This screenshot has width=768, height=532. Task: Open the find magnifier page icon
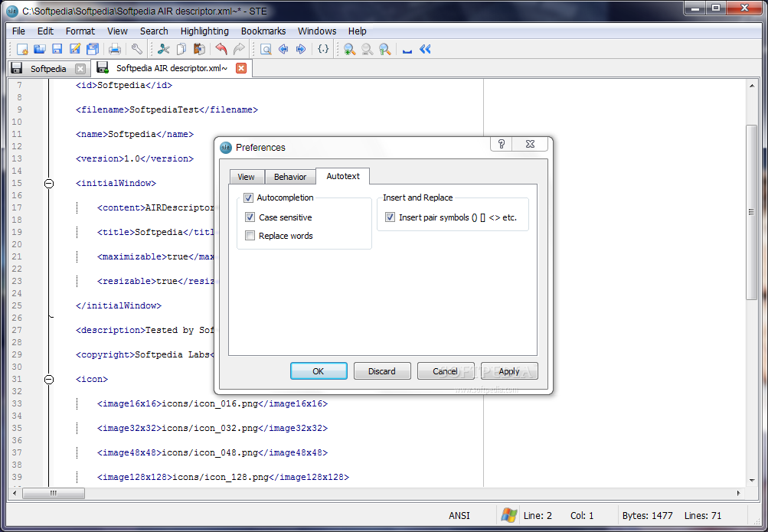pos(266,49)
